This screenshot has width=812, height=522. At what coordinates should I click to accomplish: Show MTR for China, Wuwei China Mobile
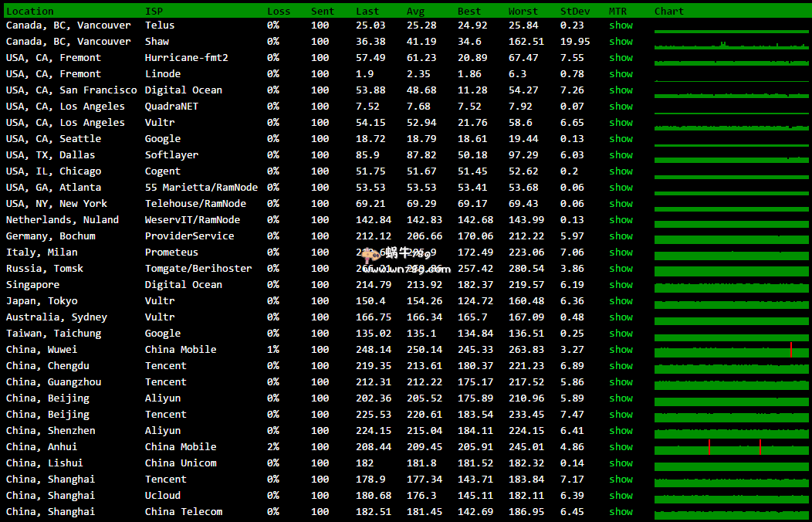[621, 350]
